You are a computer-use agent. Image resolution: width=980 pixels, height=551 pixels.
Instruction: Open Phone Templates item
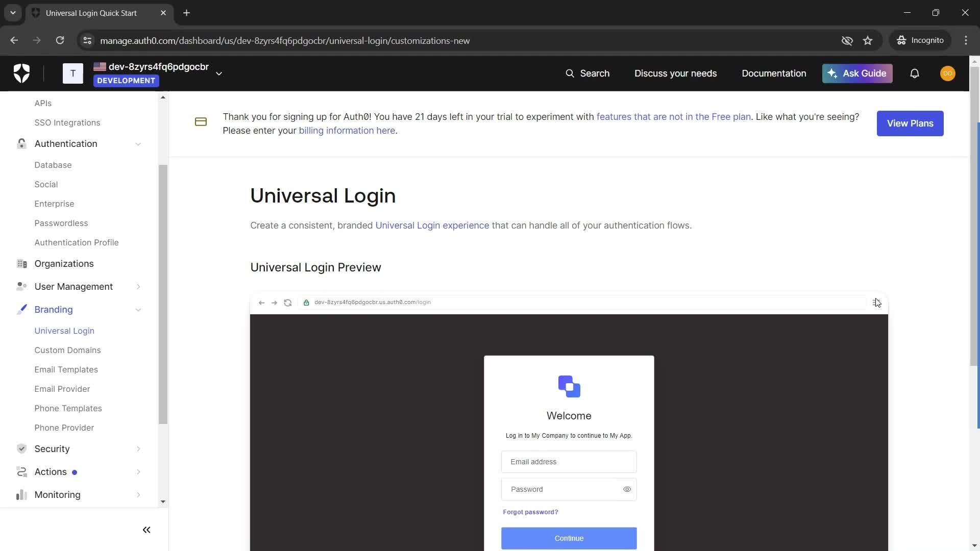pos(68,408)
